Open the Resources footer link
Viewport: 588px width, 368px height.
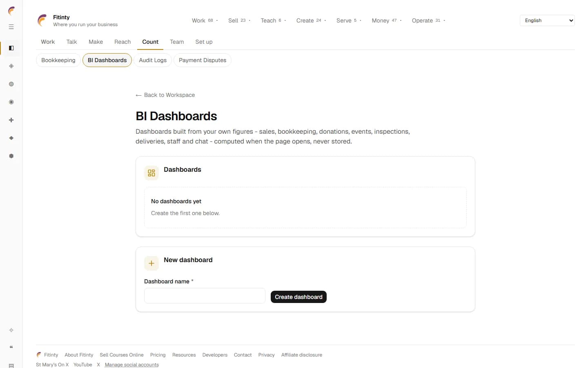pos(184,355)
